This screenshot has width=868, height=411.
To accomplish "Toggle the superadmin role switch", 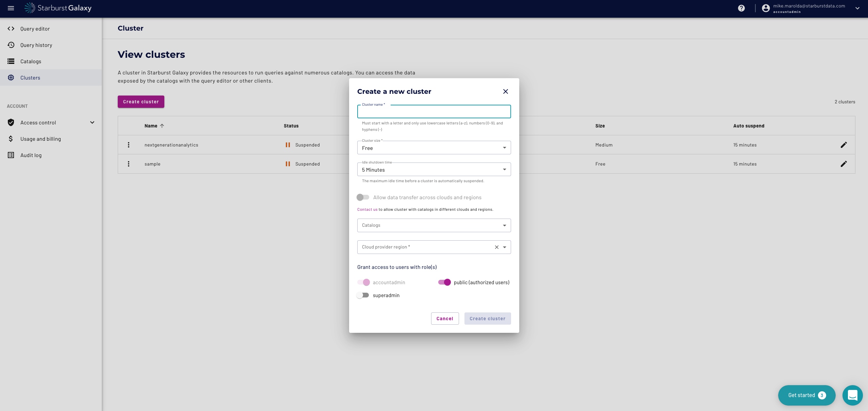I will pyautogui.click(x=363, y=295).
